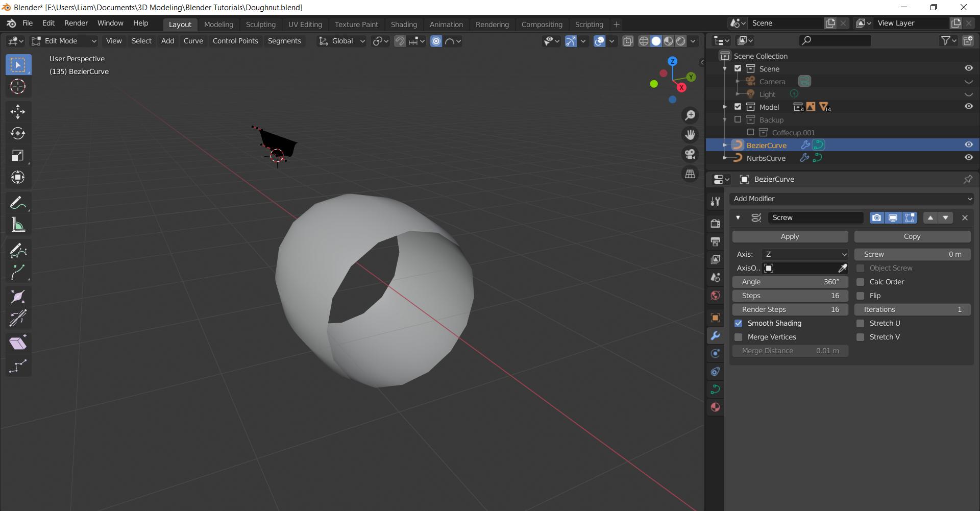Open the Render properties tab
Screen dimensions: 980x511
coord(715,224)
